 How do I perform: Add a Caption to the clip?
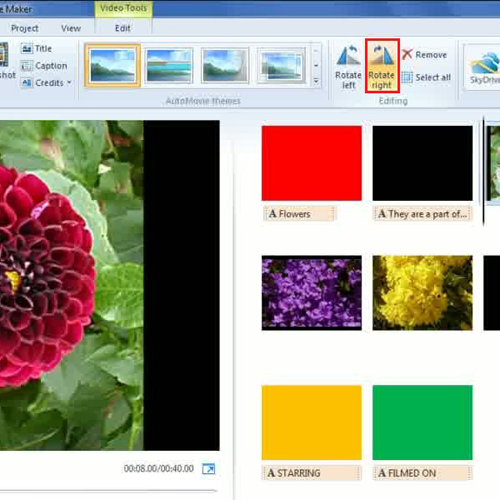point(44,66)
